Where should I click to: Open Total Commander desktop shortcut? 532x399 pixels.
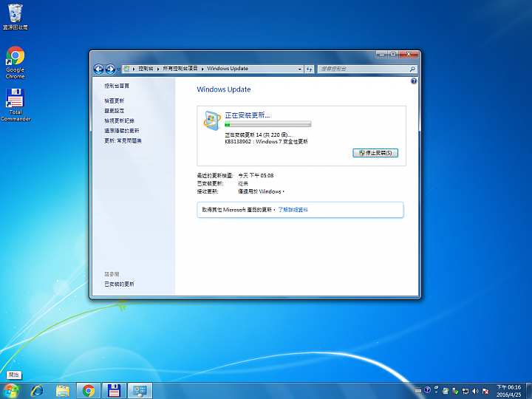[x=16, y=105]
